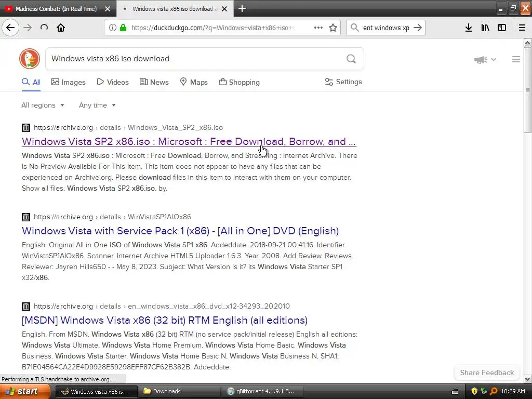Click the page scrollbar down arrow
Screen dimensions: 532x399
coord(527,379)
